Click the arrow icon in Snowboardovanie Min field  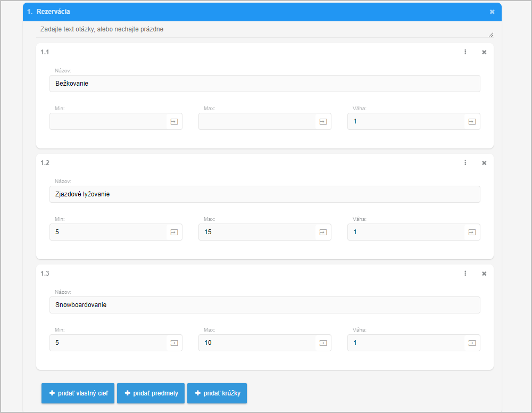pos(174,343)
